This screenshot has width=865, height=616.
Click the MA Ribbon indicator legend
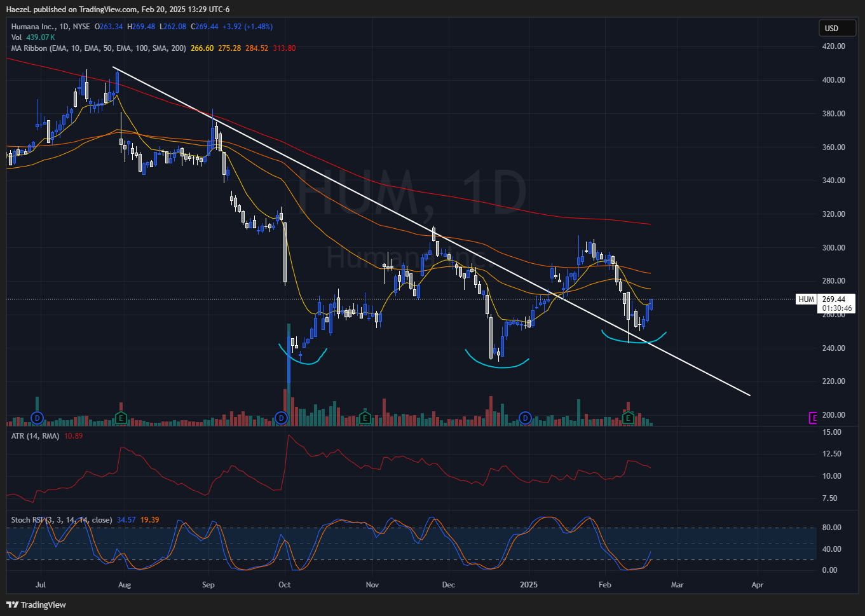tap(99, 48)
